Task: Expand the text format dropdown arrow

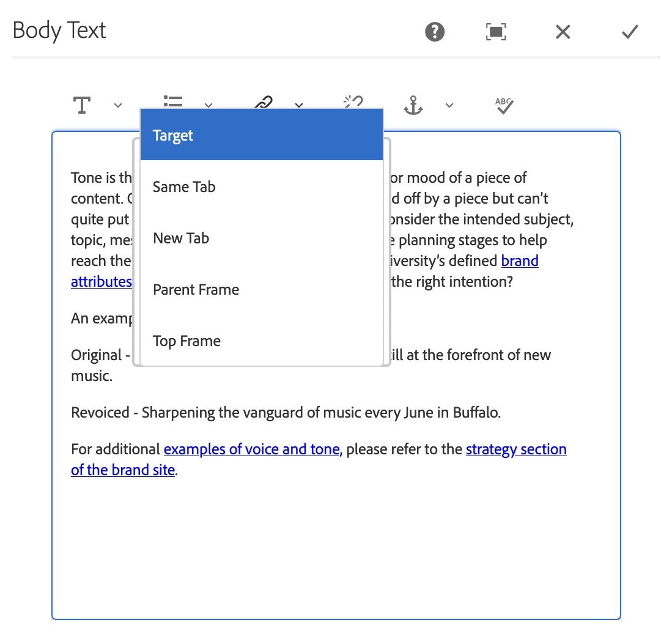Action: [118, 105]
